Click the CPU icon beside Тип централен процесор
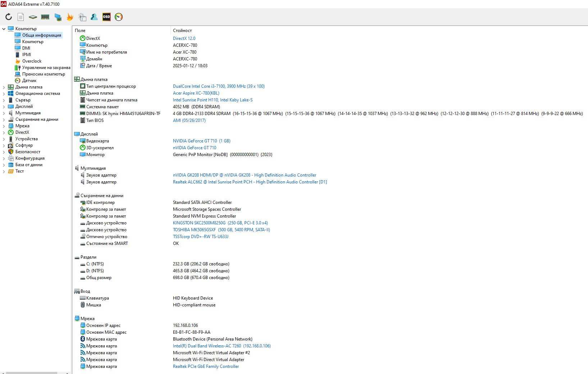Viewport: 588px width, 374px height. tap(82, 86)
